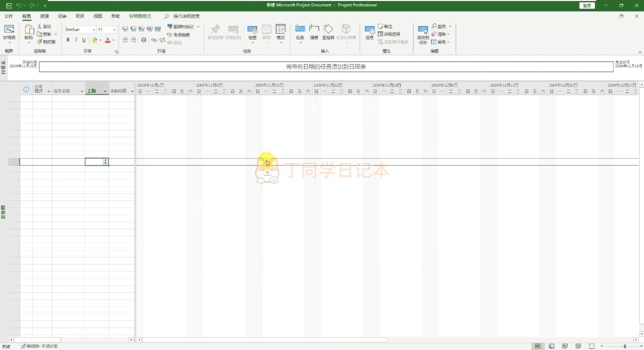Screen dimensions: 644x350
Task: Insert a Milestone (里程碑) from the ribbon
Action: (x=328, y=31)
